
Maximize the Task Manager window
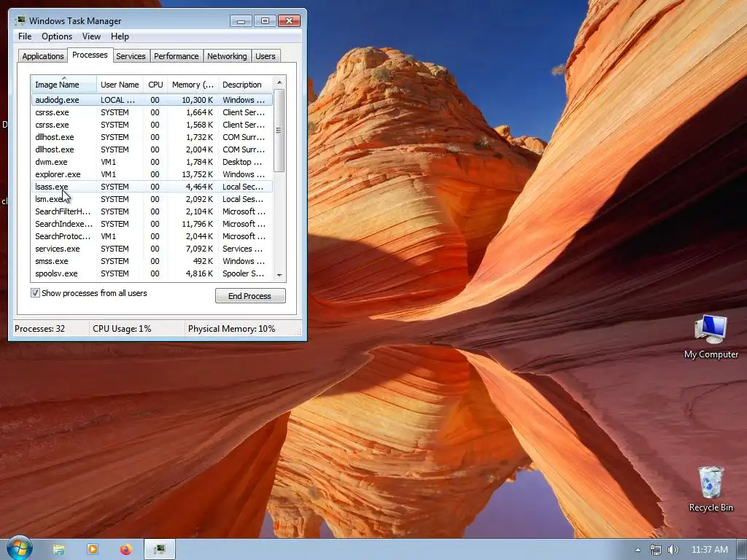point(265,21)
